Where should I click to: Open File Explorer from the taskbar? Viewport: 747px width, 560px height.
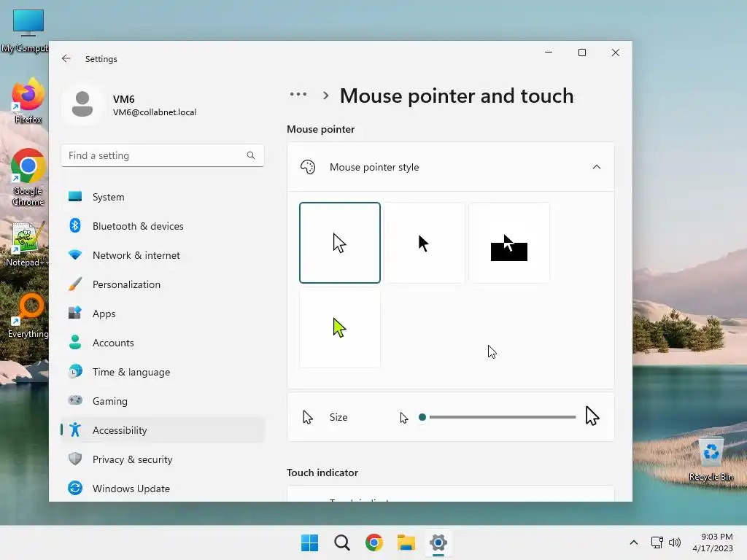pos(406,542)
